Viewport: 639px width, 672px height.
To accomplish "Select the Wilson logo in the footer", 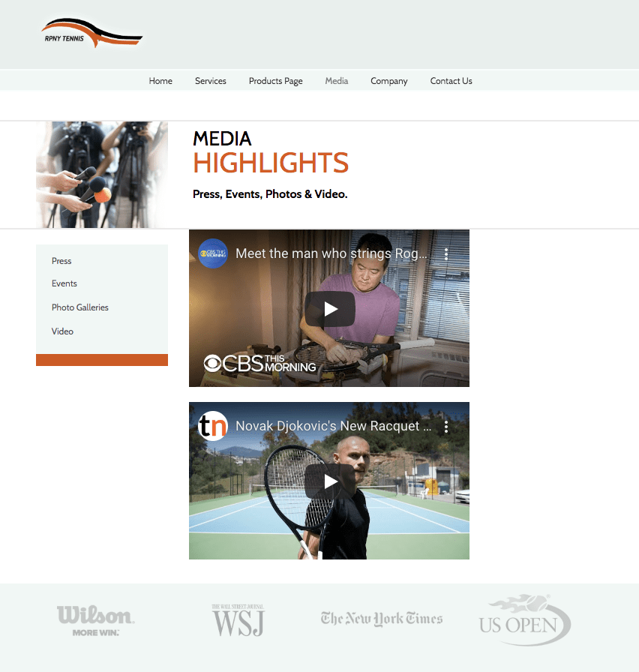I will pyautogui.click(x=96, y=618).
